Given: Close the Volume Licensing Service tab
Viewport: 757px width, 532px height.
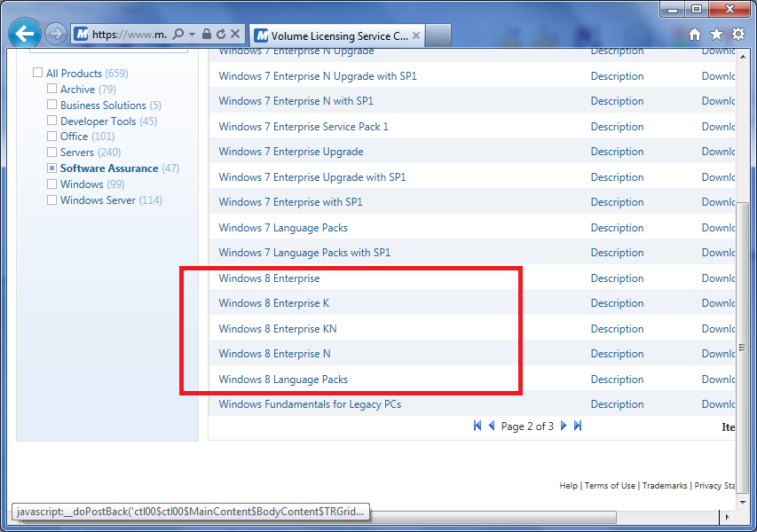Looking at the screenshot, I should click(416, 35).
